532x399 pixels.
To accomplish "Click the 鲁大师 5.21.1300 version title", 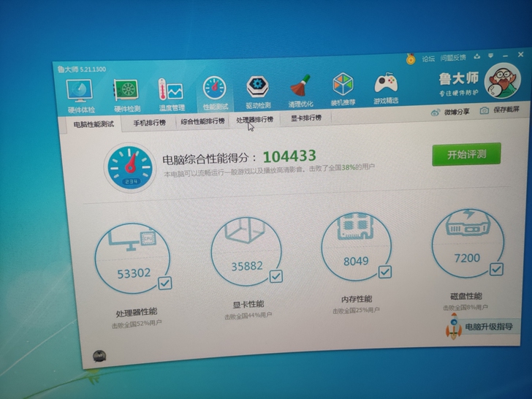I will [x=82, y=69].
